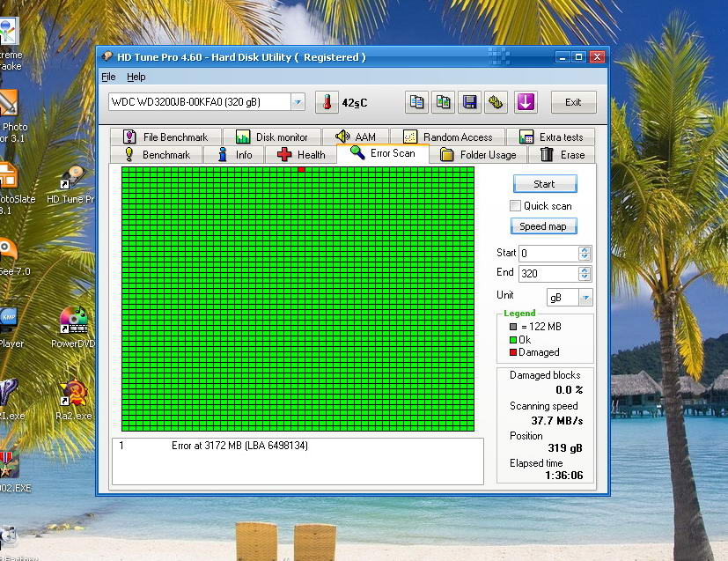Click the 1:36:06 elapsed time value
The height and width of the screenshot is (561, 728).
point(563,475)
